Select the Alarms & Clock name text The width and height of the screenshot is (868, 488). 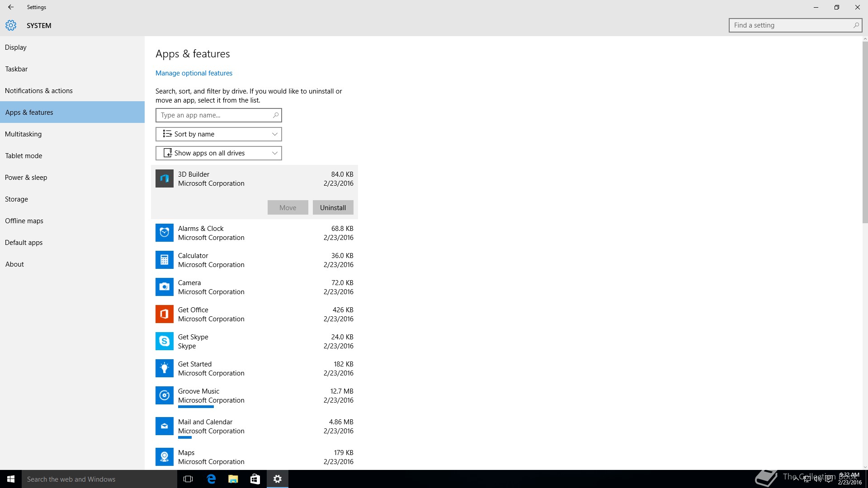(201, 229)
